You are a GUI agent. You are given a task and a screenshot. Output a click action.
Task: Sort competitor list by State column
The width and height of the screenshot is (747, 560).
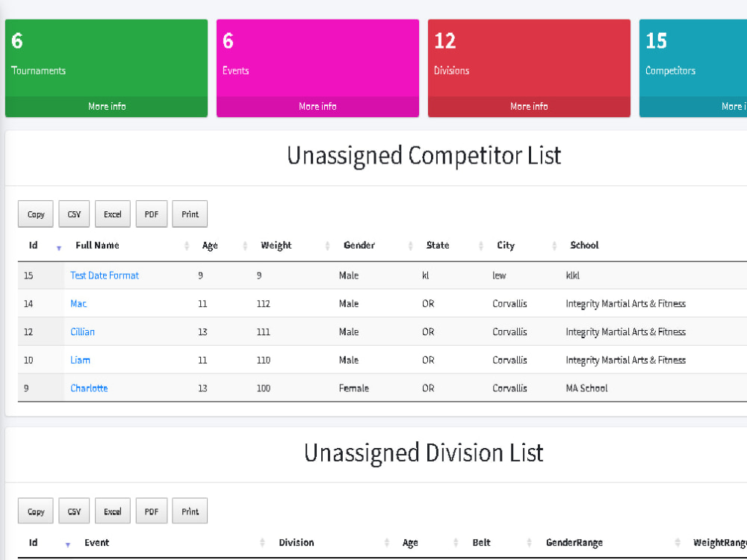(x=451, y=245)
